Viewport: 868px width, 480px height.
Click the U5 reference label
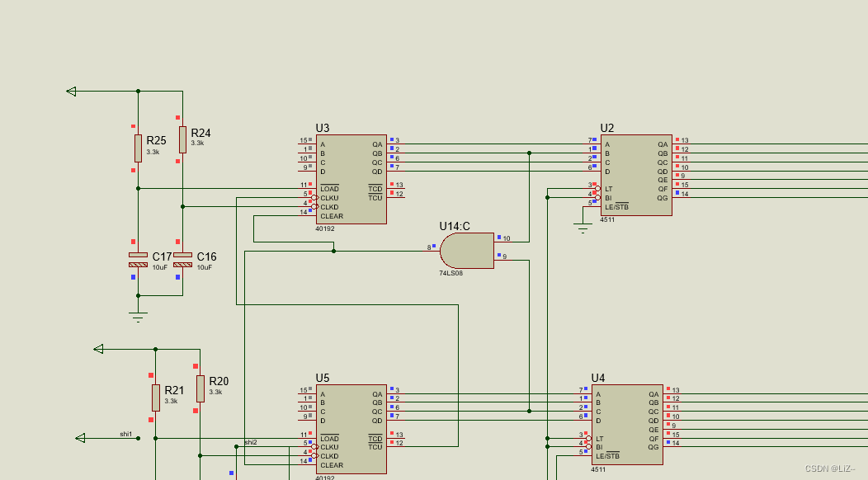click(322, 378)
